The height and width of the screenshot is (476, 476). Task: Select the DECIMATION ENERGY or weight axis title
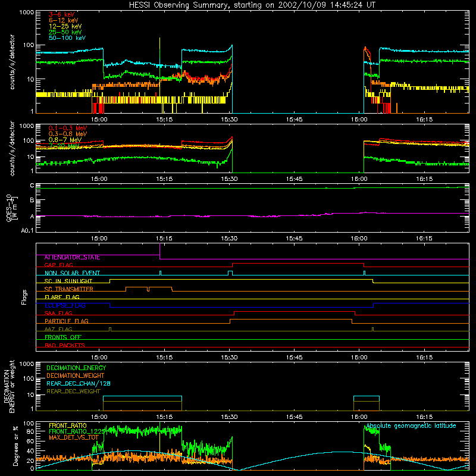[x=9, y=386]
